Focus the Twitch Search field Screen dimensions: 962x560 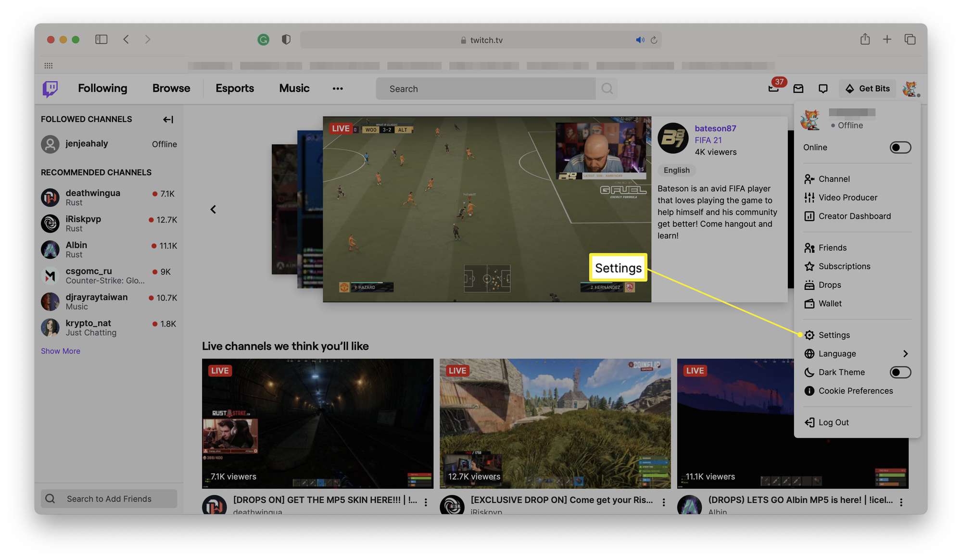486,88
